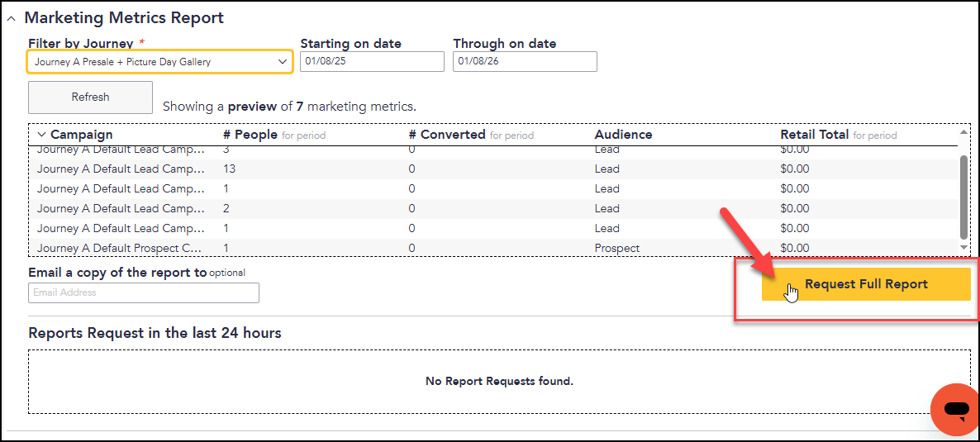Click the Through on date field
Screen dimensions: 980x442
coord(525,62)
